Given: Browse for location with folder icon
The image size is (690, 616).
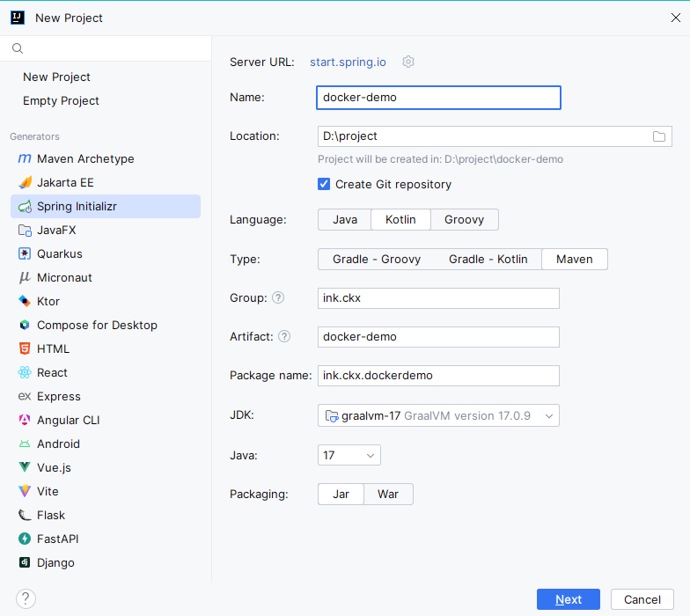Looking at the screenshot, I should click(658, 136).
